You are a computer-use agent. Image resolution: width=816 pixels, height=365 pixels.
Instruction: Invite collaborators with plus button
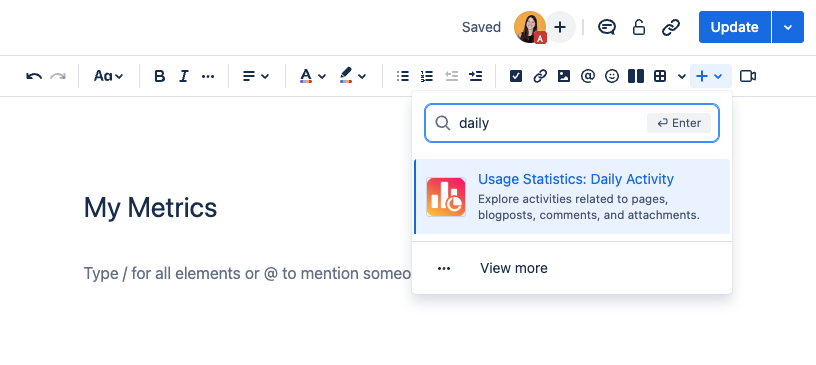click(x=560, y=27)
